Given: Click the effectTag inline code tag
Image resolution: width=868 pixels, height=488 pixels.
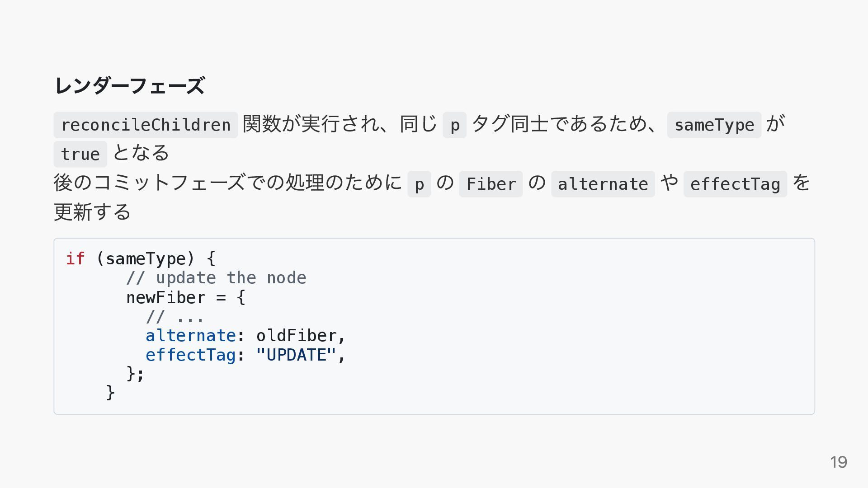Looking at the screenshot, I should [735, 184].
